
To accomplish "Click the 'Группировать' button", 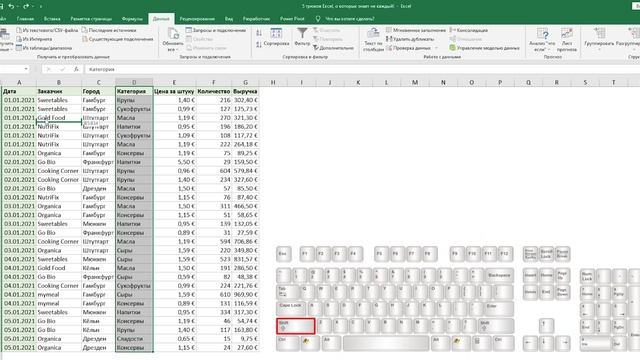I will [599, 40].
